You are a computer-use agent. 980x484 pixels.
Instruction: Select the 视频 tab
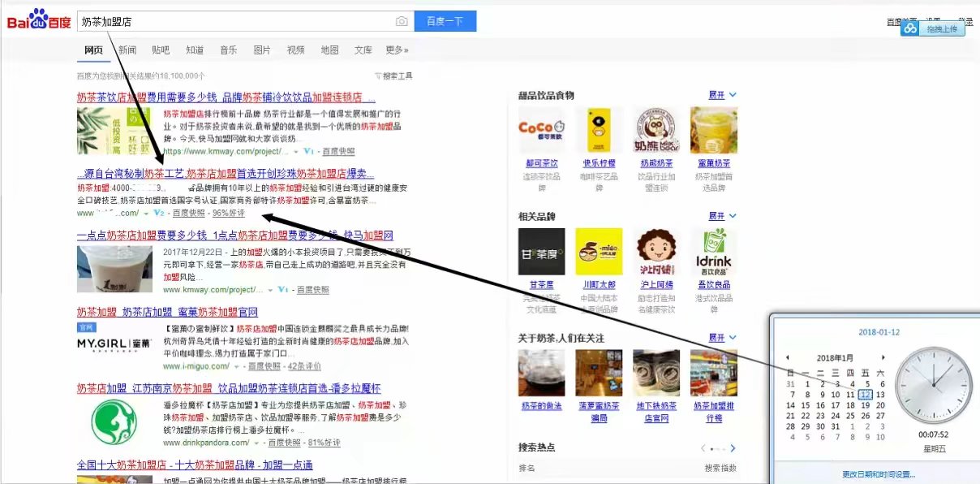pos(296,50)
